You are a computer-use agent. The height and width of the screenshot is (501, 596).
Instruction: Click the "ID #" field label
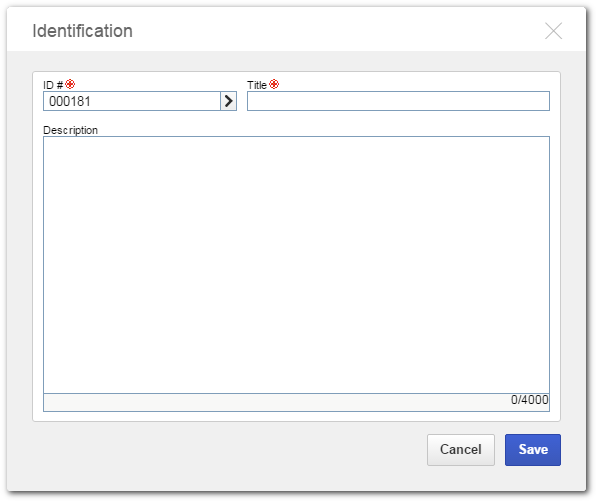53,85
